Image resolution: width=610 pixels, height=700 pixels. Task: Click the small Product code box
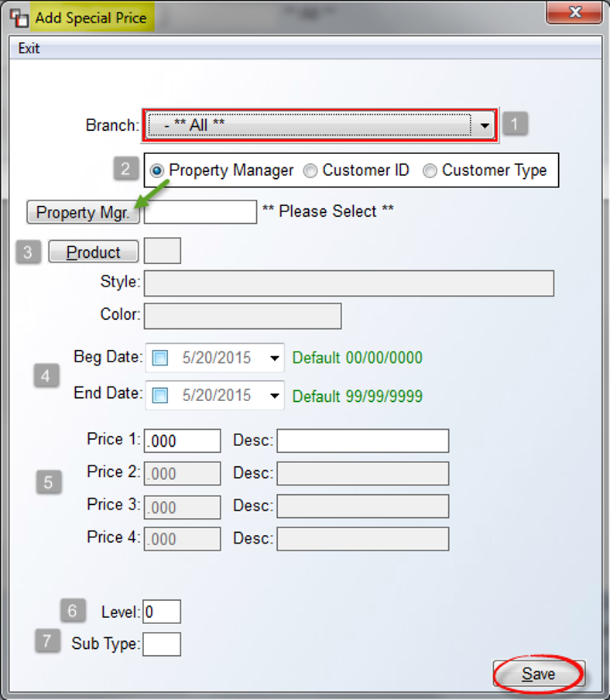coord(163,251)
